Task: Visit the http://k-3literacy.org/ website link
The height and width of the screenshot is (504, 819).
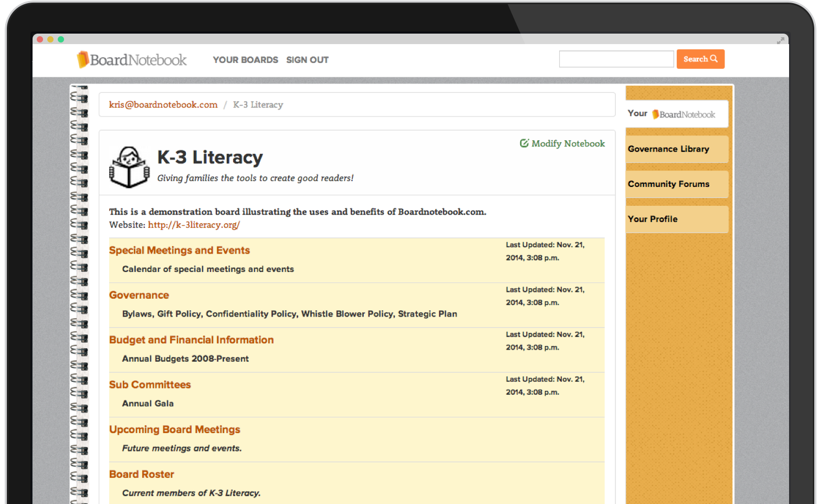Action: [x=194, y=225]
